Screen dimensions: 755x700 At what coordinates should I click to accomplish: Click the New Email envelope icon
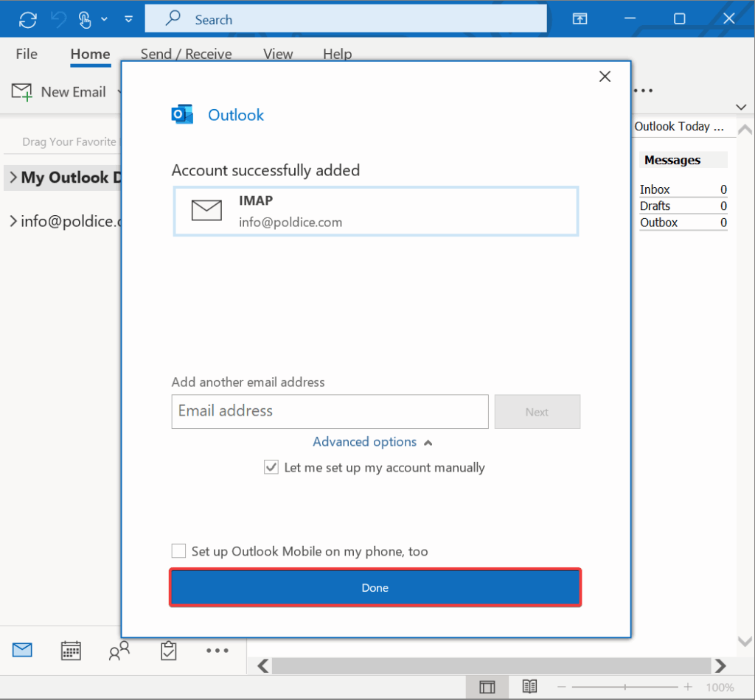tap(22, 92)
